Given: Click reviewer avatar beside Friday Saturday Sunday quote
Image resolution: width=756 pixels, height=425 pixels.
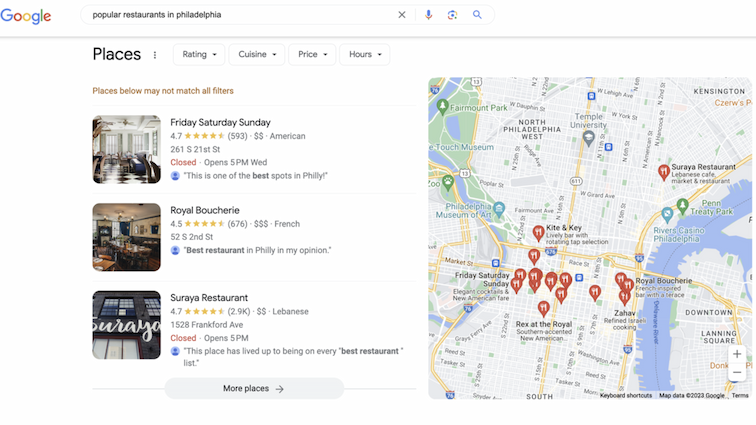Looking at the screenshot, I should 175,176.
